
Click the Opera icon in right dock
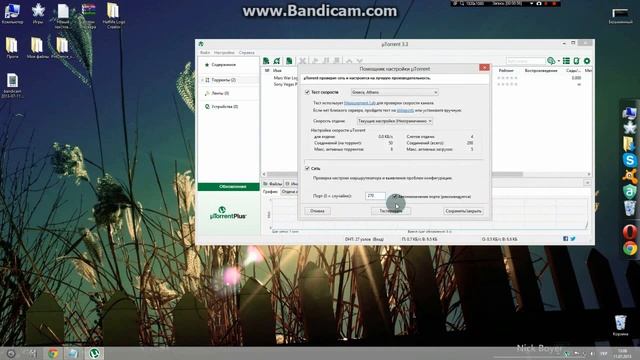[630, 232]
